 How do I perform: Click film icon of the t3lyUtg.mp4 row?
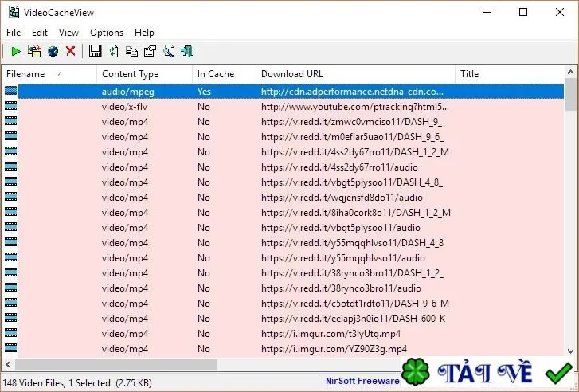click(10, 333)
